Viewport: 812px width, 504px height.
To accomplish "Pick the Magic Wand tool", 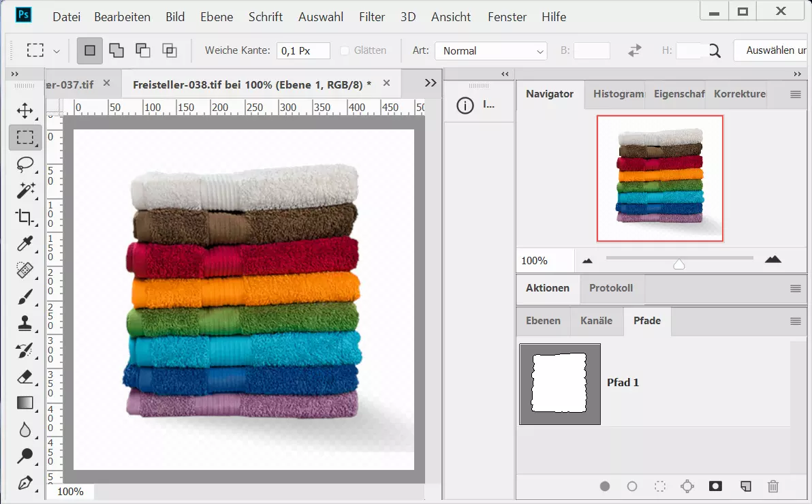I will 25,191.
